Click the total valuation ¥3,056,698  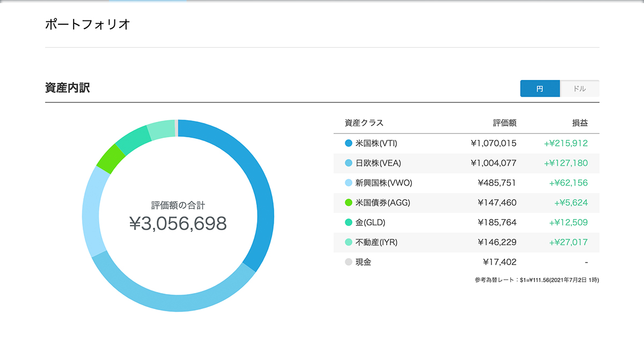[178, 224]
